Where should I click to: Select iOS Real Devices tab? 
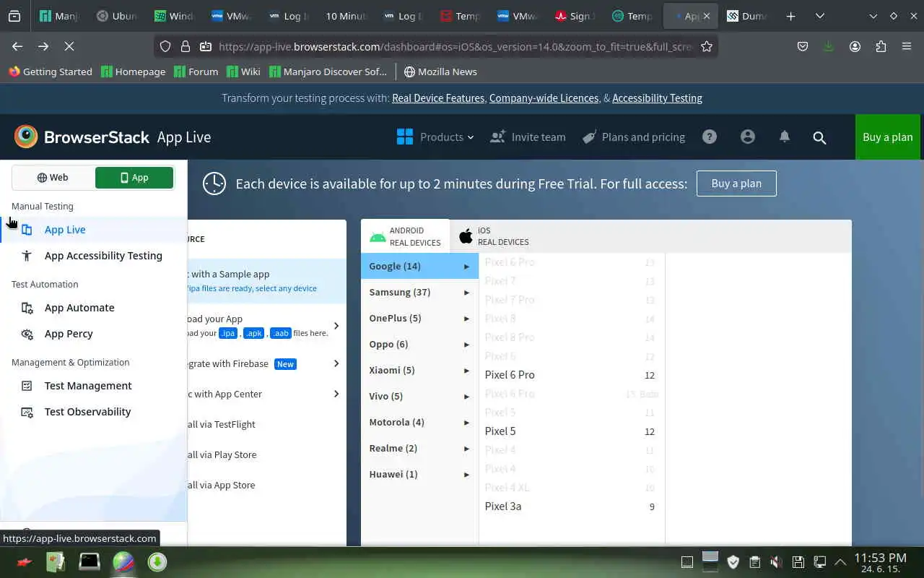pyautogui.click(x=494, y=236)
